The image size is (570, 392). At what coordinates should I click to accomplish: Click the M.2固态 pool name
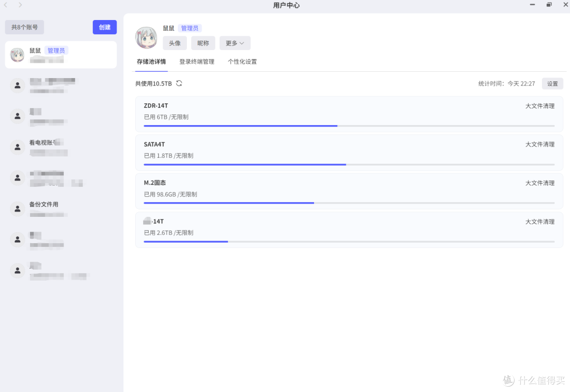tap(155, 183)
